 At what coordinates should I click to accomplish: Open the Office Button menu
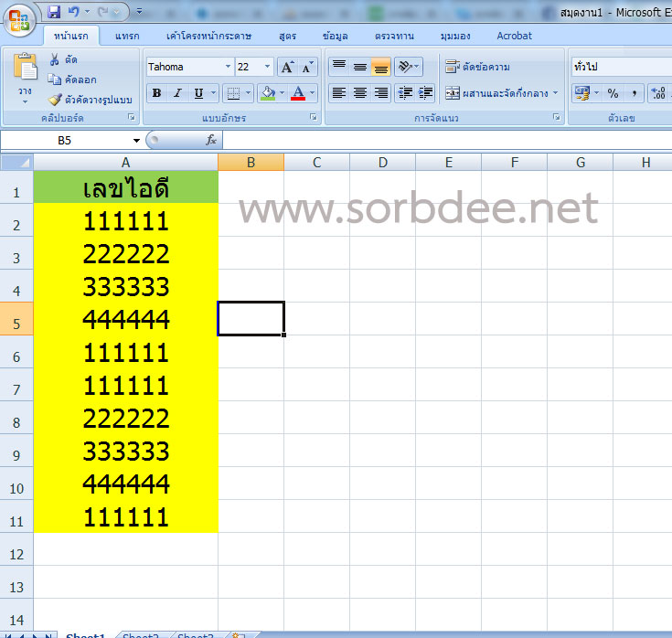point(19,20)
